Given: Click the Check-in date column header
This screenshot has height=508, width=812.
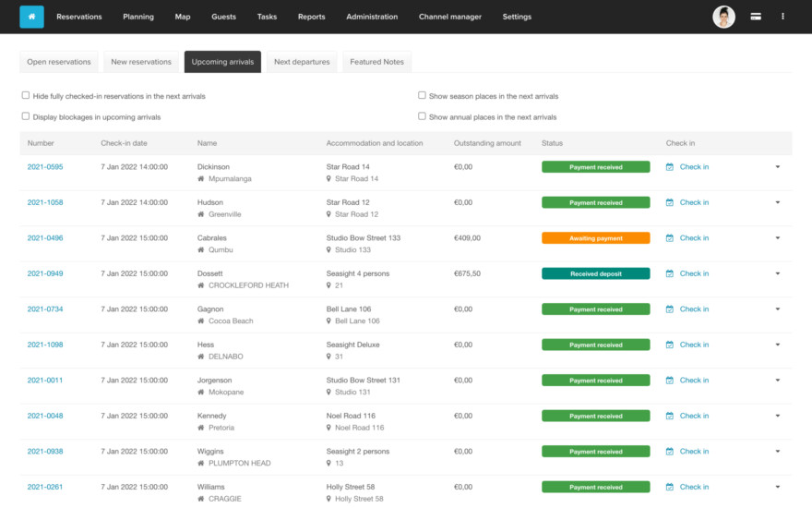Looking at the screenshot, I should [124, 143].
